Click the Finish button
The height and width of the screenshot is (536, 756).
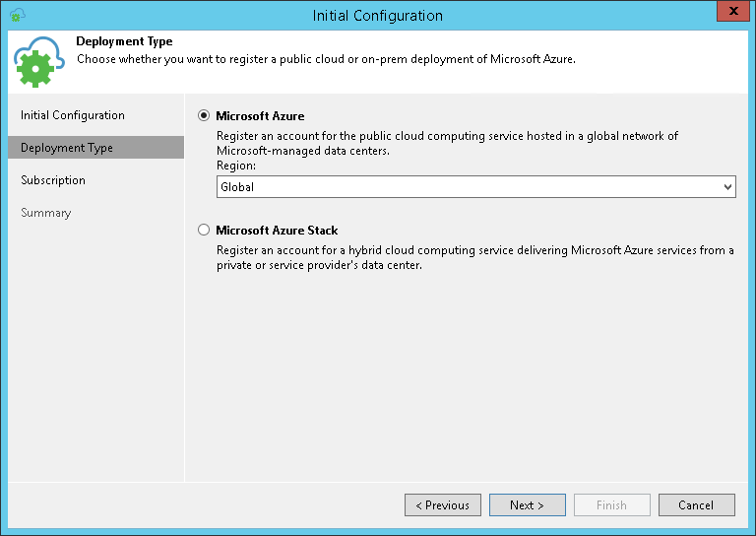611,504
